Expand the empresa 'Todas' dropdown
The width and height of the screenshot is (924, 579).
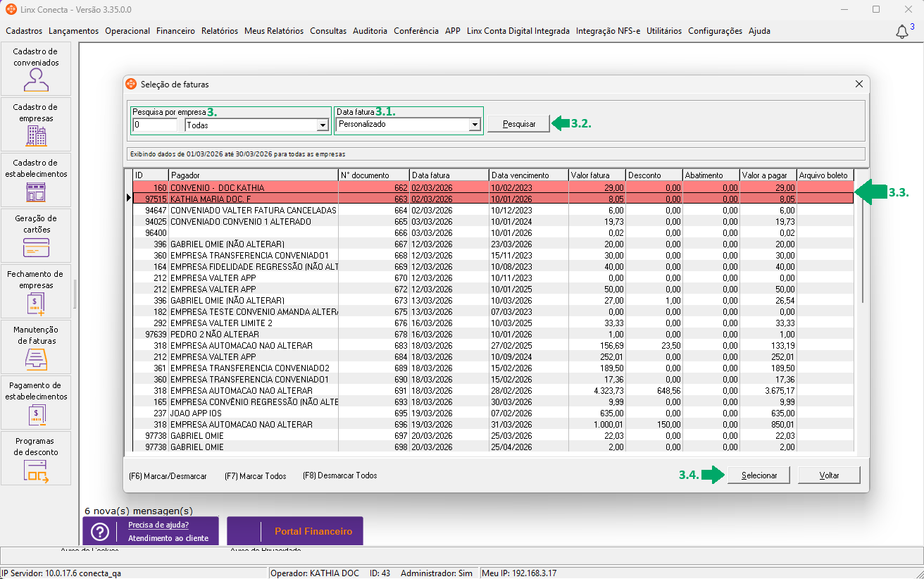(x=323, y=125)
